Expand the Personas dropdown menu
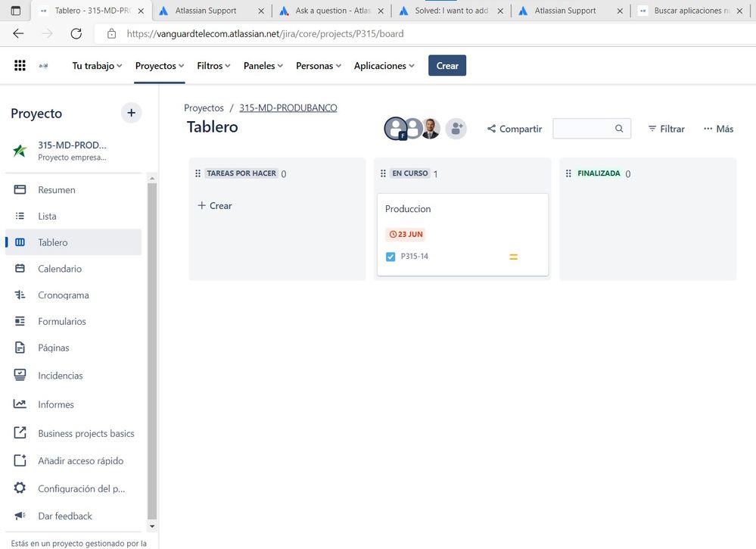Image resolution: width=756 pixels, height=549 pixels. click(x=319, y=66)
